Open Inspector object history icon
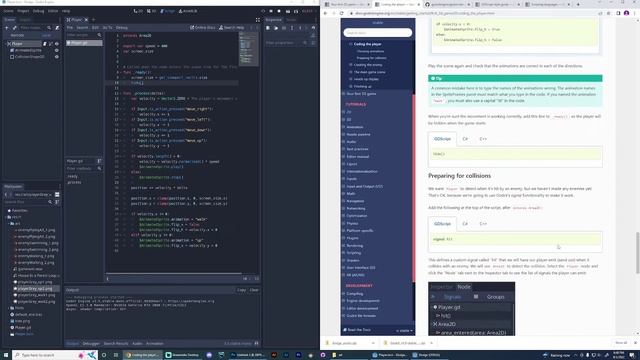This screenshot has height=360, width=640. 313,28
